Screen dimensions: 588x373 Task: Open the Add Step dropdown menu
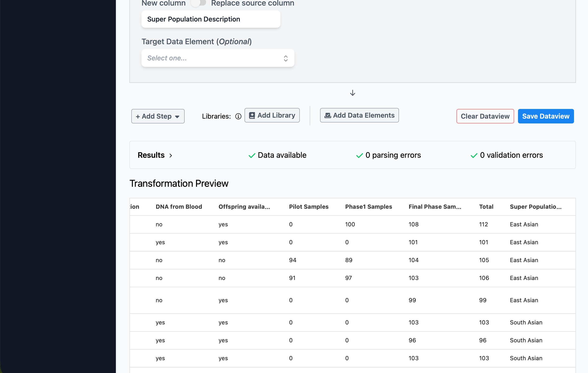(x=158, y=116)
